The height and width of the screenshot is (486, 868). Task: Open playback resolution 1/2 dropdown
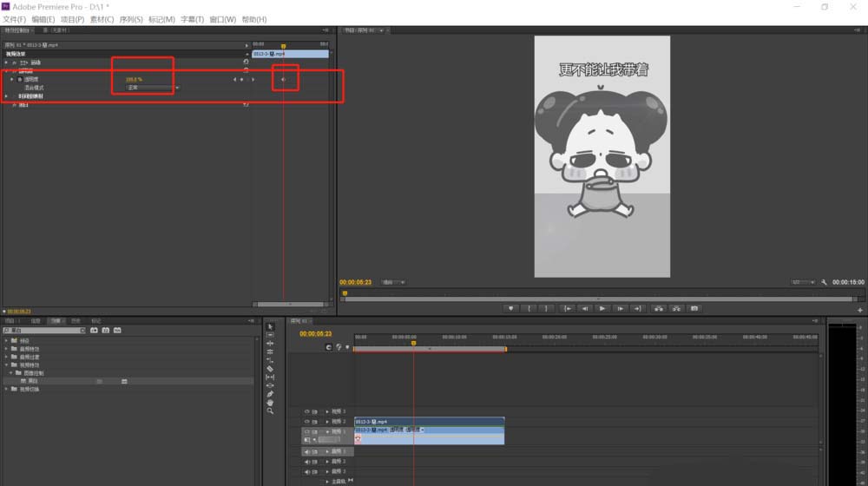tap(803, 282)
